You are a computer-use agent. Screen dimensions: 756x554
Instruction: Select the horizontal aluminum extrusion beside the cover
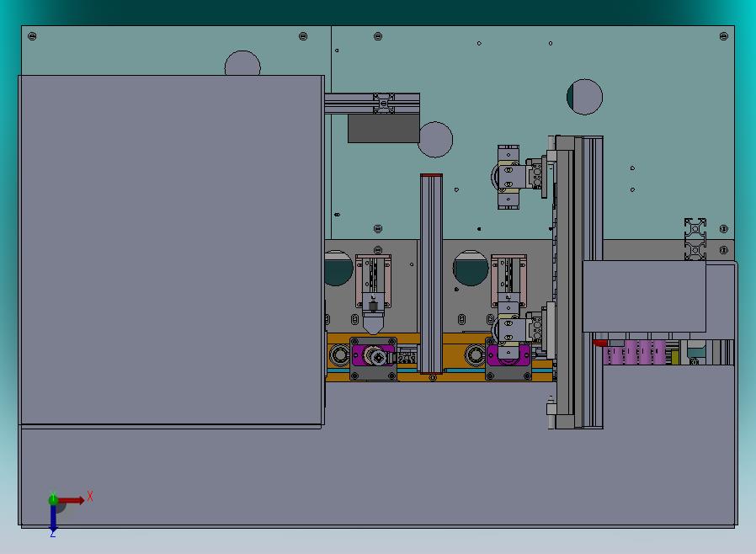pyautogui.click(x=372, y=104)
